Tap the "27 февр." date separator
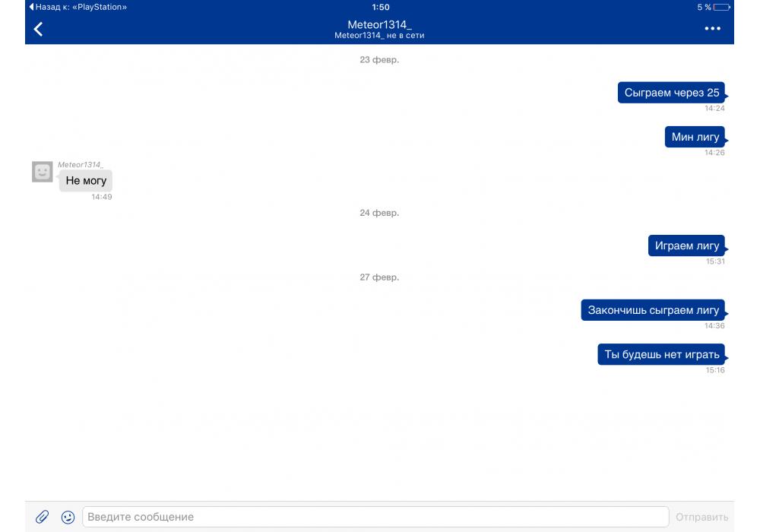The height and width of the screenshot is (532, 760). point(379,277)
